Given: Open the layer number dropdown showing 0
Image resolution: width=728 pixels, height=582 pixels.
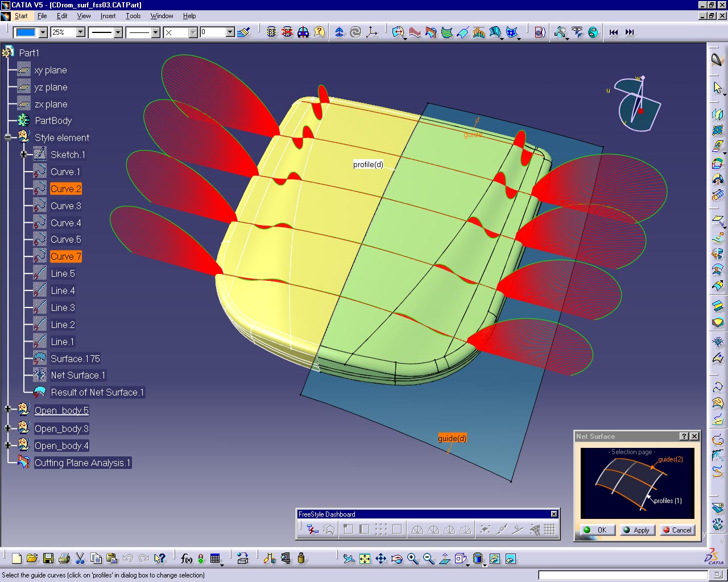Looking at the screenshot, I should (230, 33).
